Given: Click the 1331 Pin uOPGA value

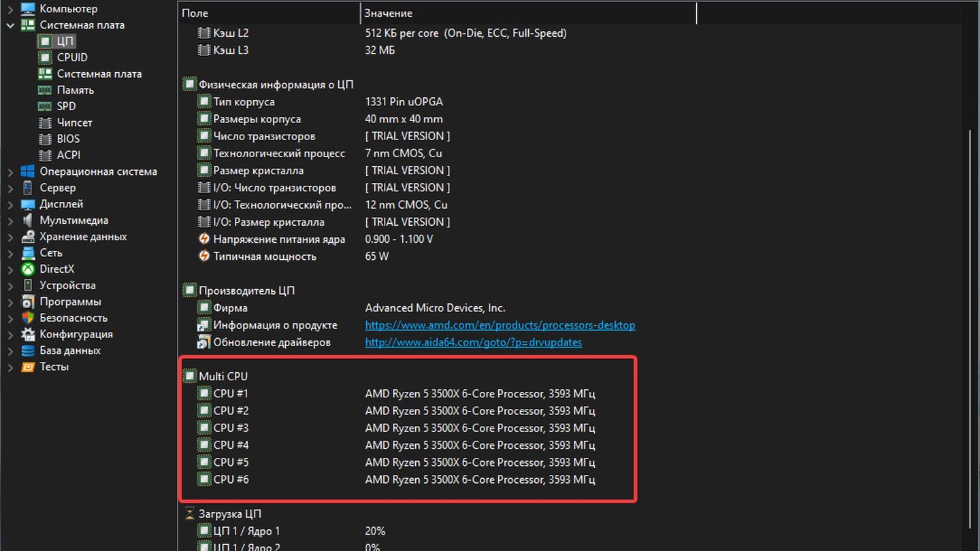Looking at the screenshot, I should [x=404, y=102].
